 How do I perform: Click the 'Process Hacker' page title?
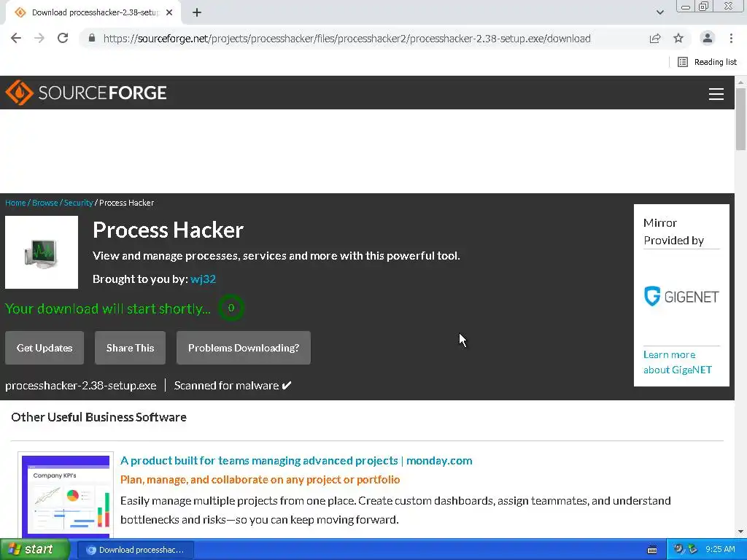(x=169, y=230)
